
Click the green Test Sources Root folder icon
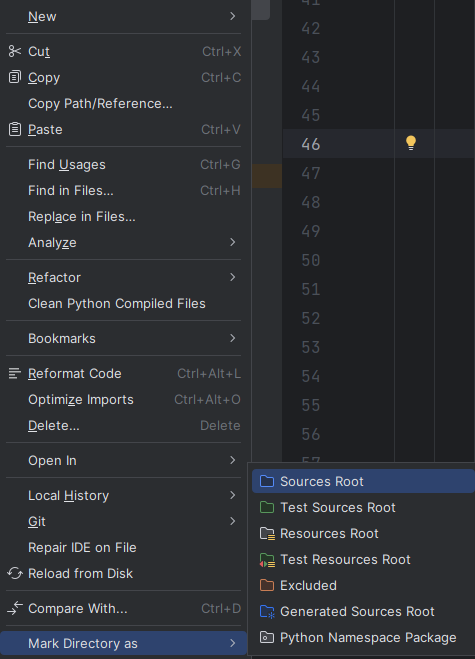point(267,507)
